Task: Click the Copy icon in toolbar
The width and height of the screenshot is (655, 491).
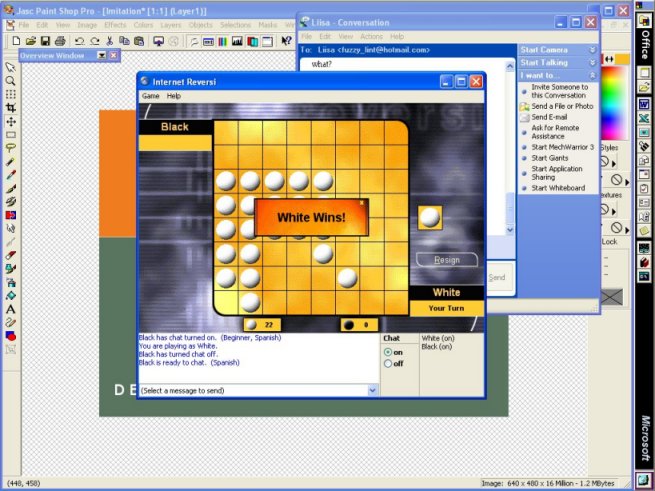Action: [x=124, y=41]
